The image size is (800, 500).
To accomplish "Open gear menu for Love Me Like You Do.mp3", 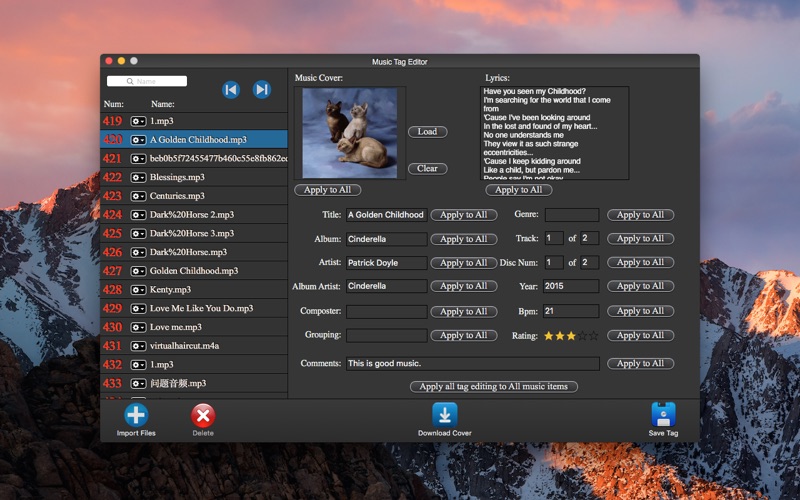I will (x=138, y=309).
